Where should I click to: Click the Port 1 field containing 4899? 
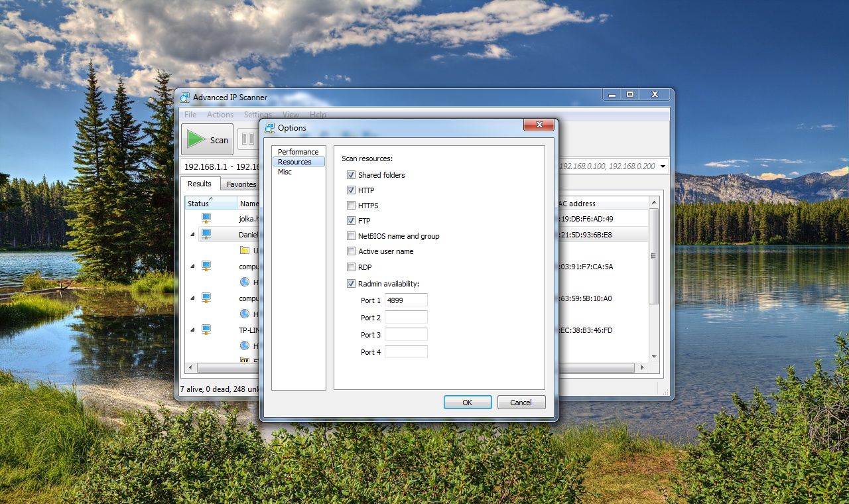(406, 300)
